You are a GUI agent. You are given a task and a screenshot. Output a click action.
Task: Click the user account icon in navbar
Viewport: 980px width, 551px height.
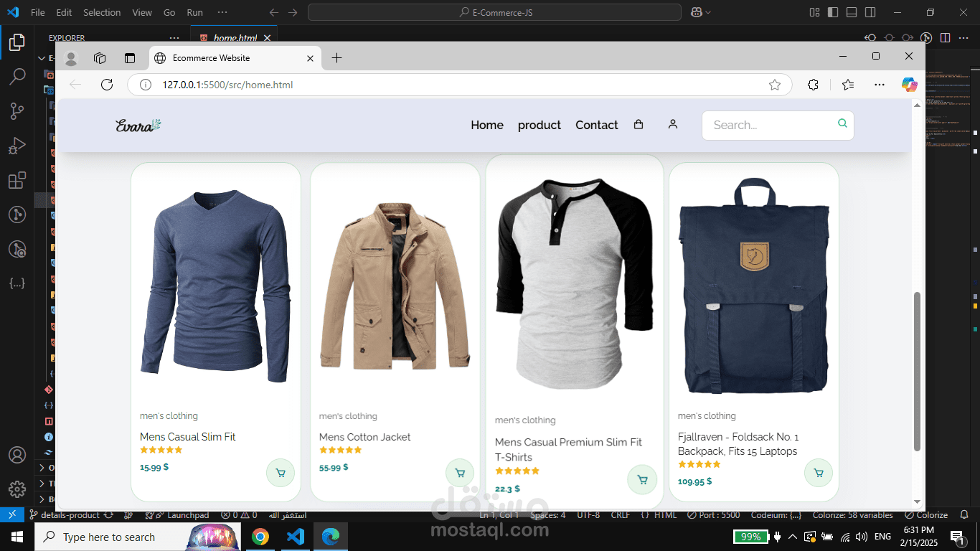tap(672, 124)
